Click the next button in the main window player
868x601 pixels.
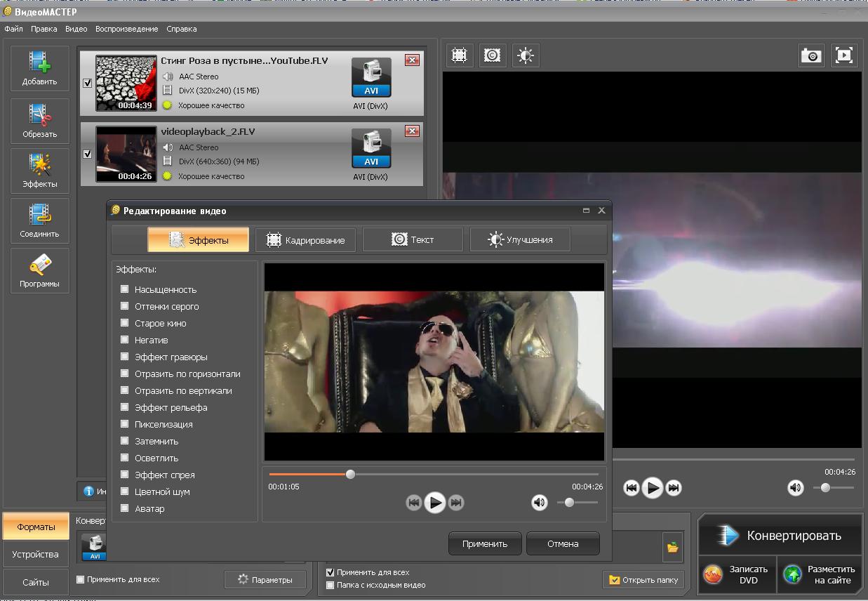674,488
